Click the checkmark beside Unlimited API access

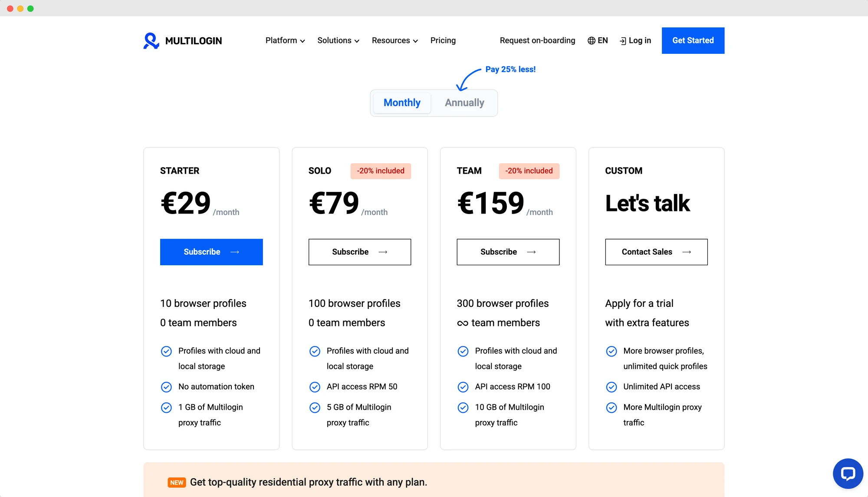(x=612, y=387)
